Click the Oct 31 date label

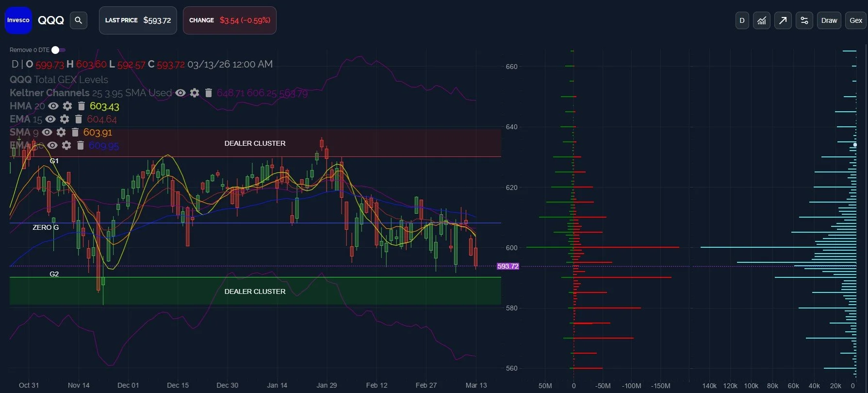(x=29, y=385)
